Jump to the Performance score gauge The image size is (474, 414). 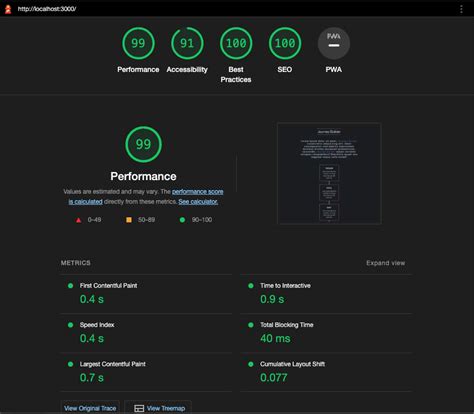click(138, 43)
